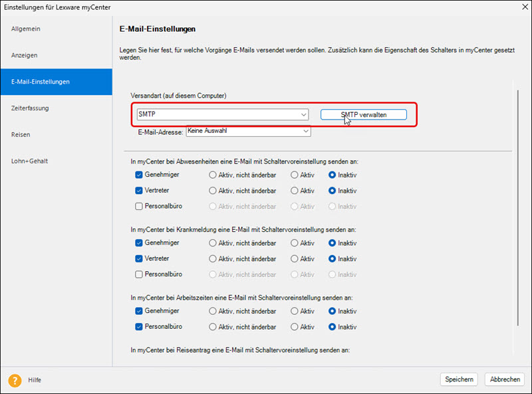Open the Allgemein settings section
Viewport: 532px width, 394px height.
click(x=25, y=29)
